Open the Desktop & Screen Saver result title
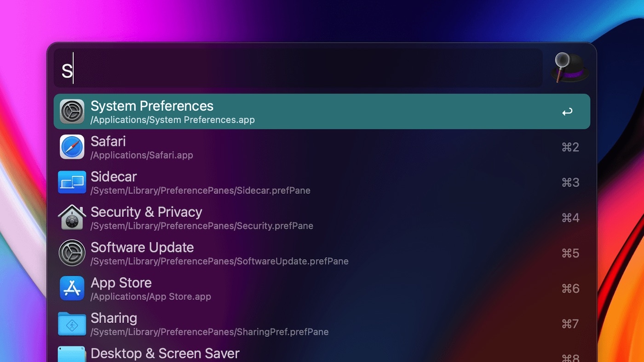644x362 pixels. pyautogui.click(x=165, y=354)
